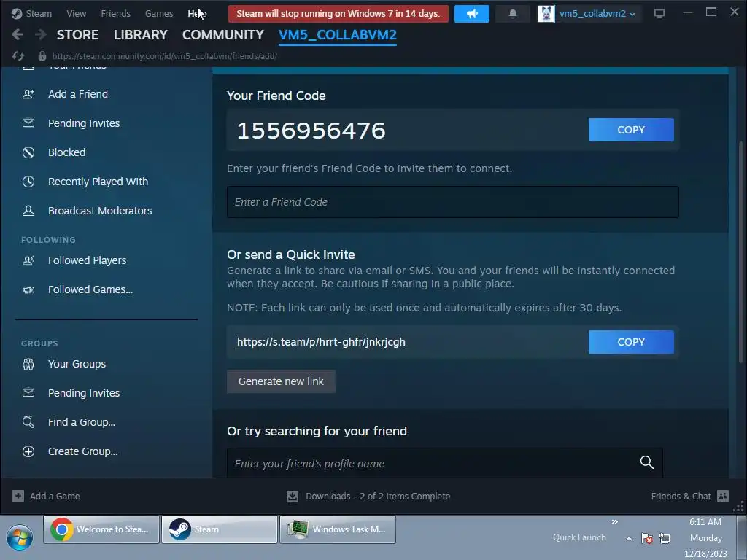
Task: Switch to the LIBRARY tab
Action: tap(141, 35)
